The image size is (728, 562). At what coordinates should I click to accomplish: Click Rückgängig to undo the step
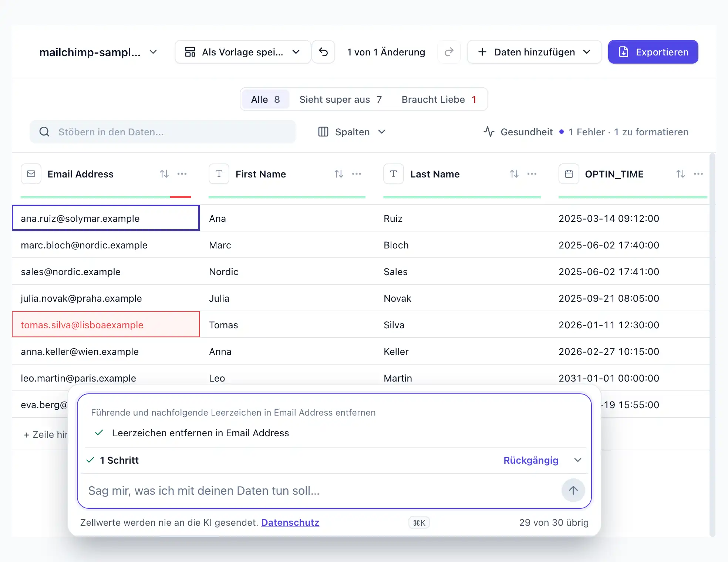coord(531,460)
